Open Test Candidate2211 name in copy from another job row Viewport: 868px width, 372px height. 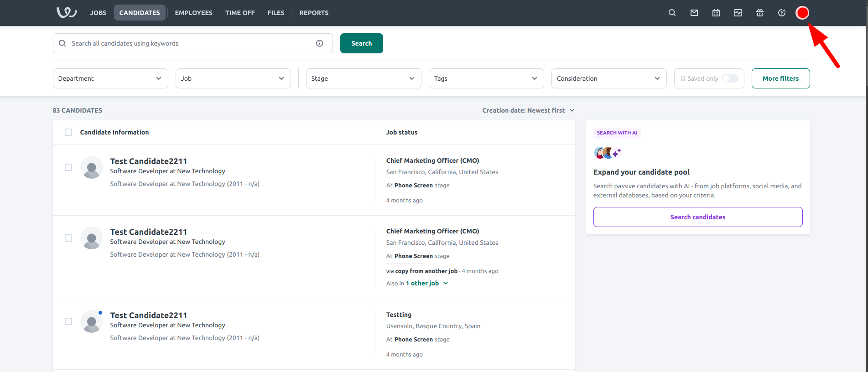pyautogui.click(x=149, y=232)
